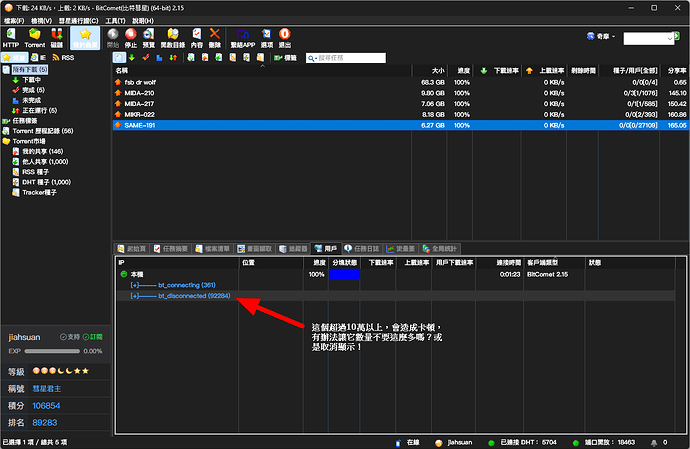This screenshot has width=690, height=449.
Task: Open the file list bottom tab
Action: pyautogui.click(x=213, y=249)
